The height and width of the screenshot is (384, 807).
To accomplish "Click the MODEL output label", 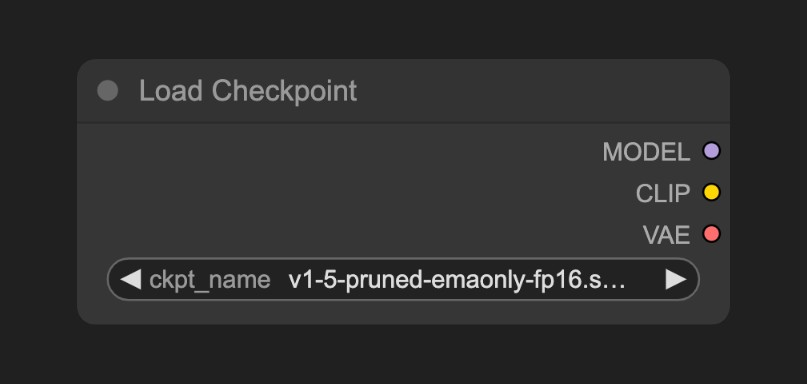I will tap(646, 152).
